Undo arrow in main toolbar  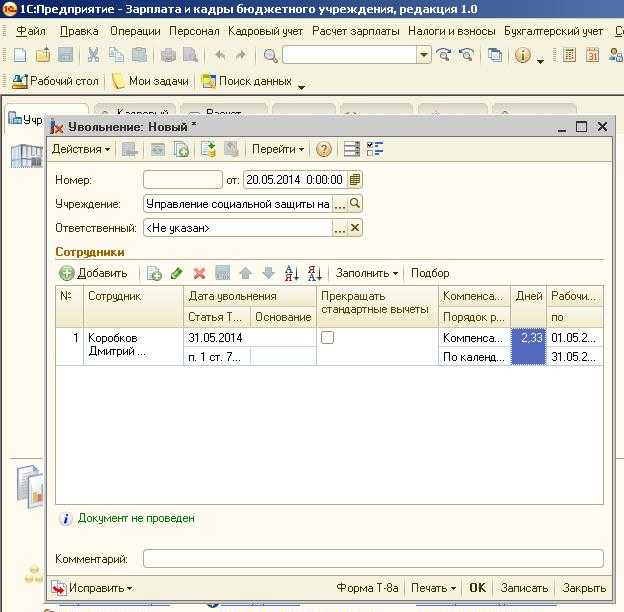coord(220,55)
